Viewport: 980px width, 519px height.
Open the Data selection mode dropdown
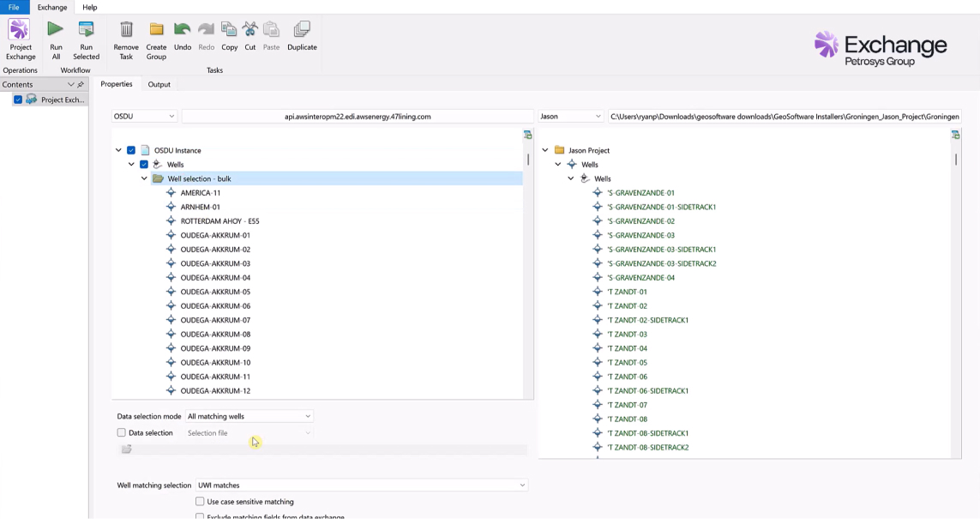pyautogui.click(x=250, y=416)
